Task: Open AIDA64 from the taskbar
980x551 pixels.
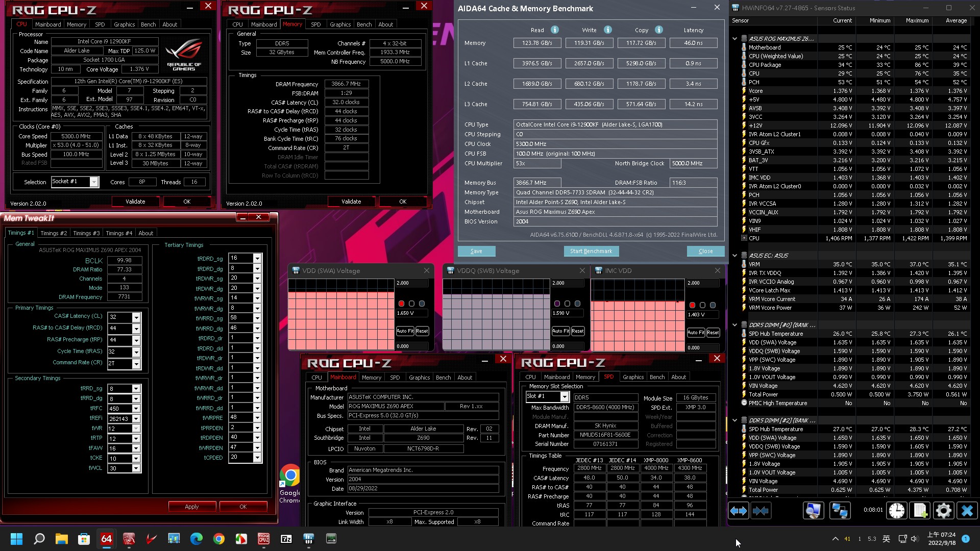Action: pyautogui.click(x=106, y=539)
